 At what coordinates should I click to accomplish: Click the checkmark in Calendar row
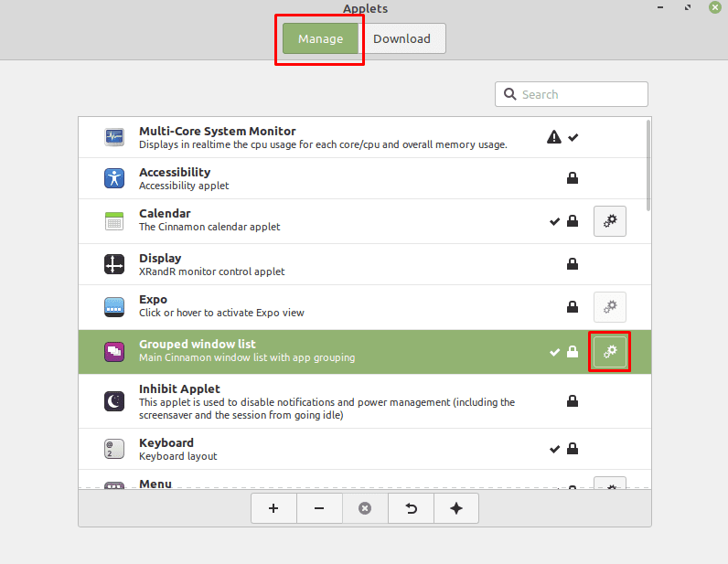[554, 221]
